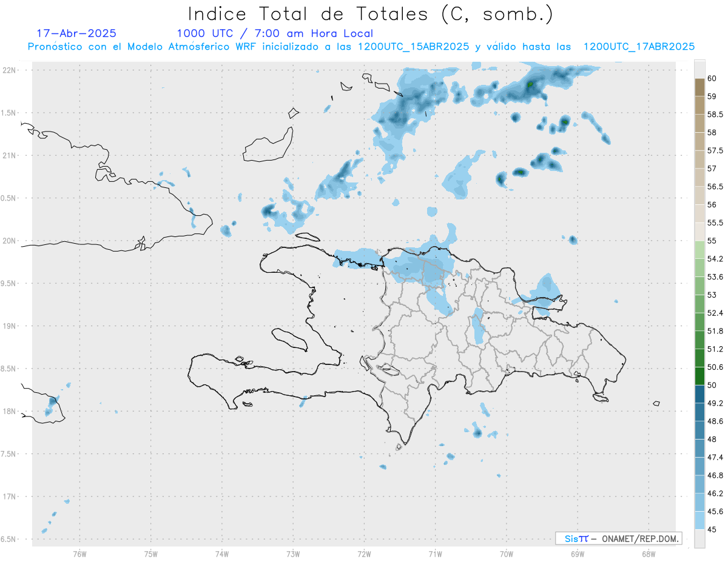Click the '76W' longitude label
Viewport: 728px width, 562px height.
(x=79, y=554)
